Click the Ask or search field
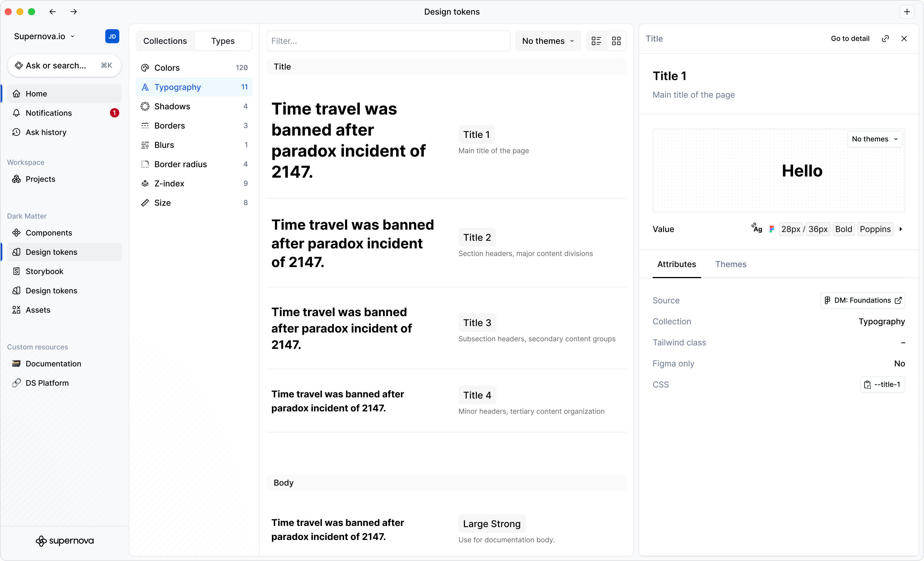924x561 pixels. point(64,65)
